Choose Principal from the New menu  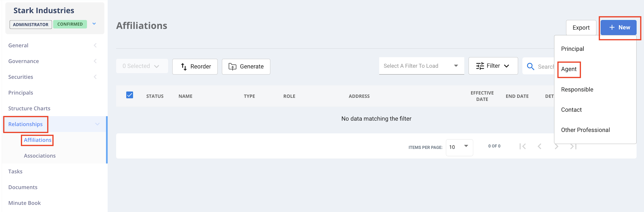click(x=572, y=49)
